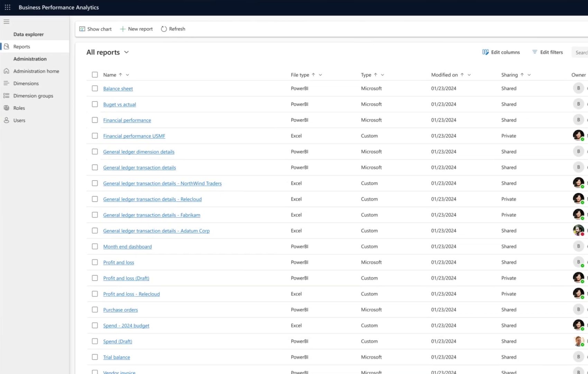This screenshot has width=588, height=374.
Task: Click the Dimension groups icon
Action: (x=6, y=96)
